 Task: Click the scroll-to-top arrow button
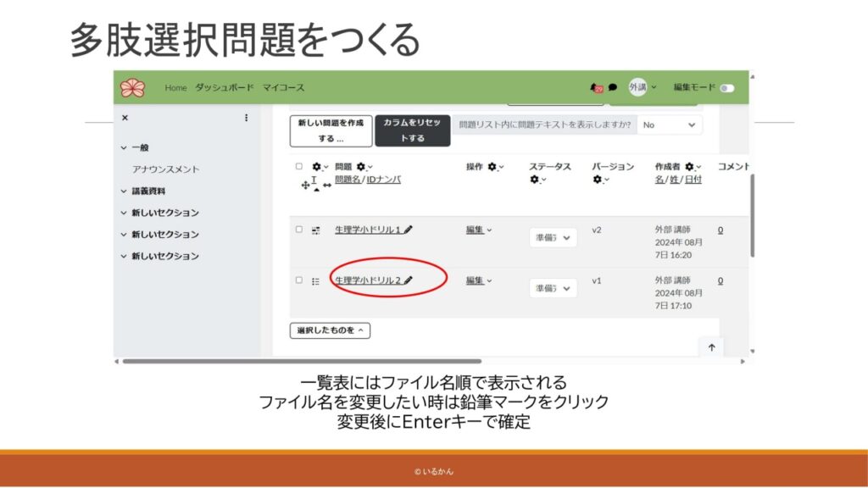point(710,347)
